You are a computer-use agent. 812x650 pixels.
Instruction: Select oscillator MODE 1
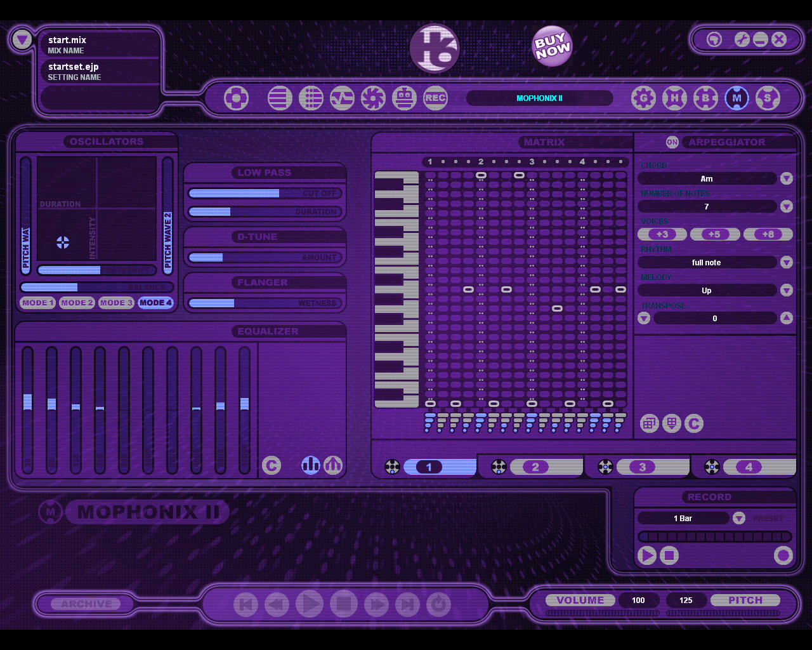(x=37, y=303)
